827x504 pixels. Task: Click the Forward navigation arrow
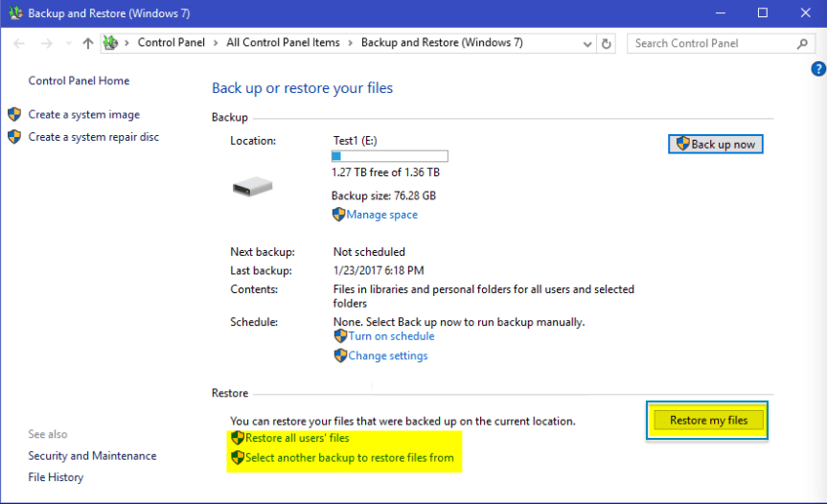tap(46, 43)
